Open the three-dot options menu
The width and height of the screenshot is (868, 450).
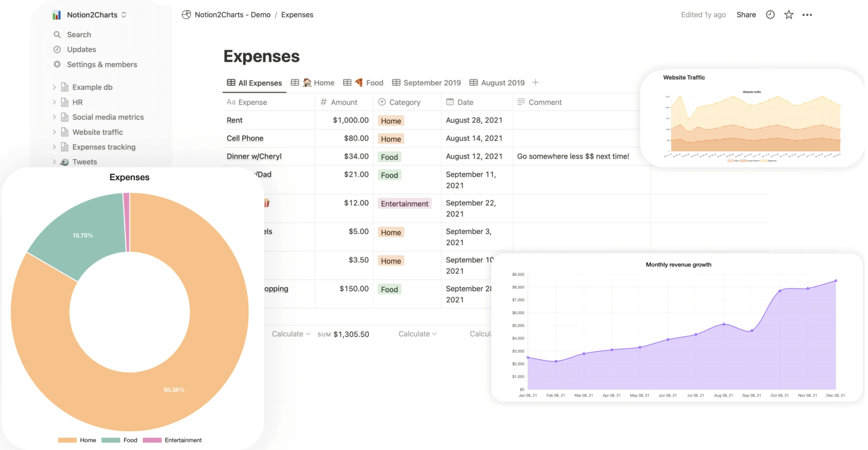[x=808, y=14]
